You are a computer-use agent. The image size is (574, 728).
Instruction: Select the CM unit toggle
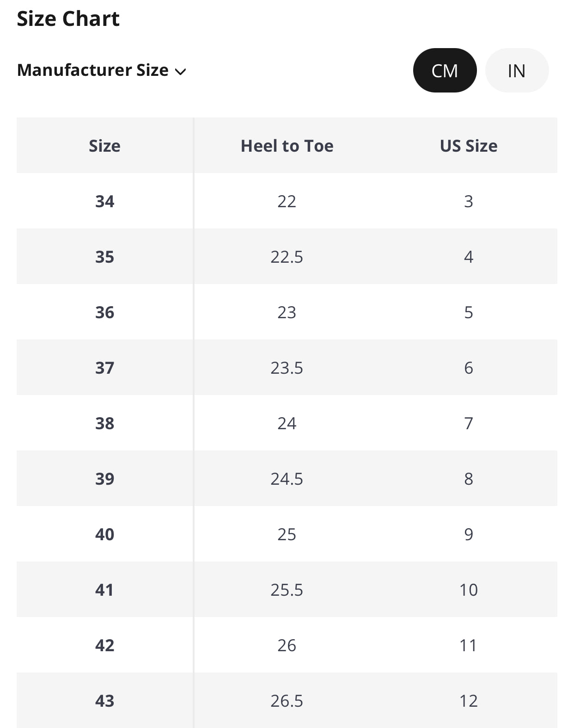(x=445, y=71)
